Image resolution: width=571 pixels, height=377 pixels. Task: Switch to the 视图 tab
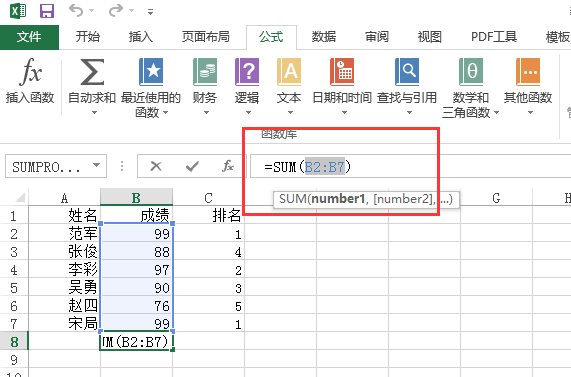430,37
